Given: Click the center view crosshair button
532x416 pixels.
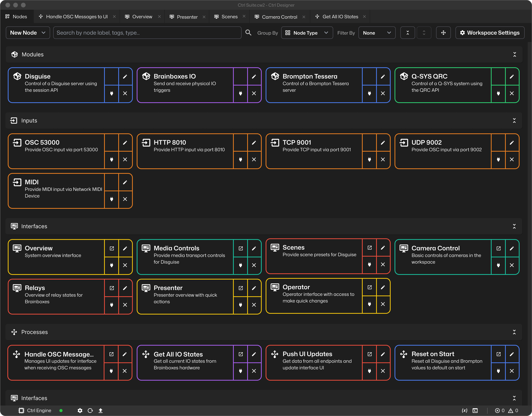Looking at the screenshot, I should [443, 33].
